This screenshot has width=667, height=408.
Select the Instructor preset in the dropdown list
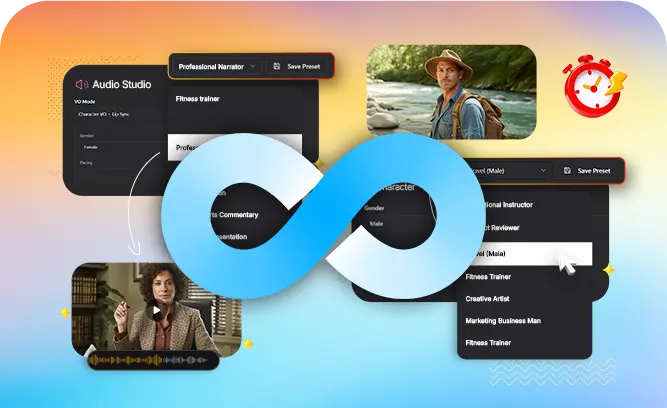[x=508, y=205]
